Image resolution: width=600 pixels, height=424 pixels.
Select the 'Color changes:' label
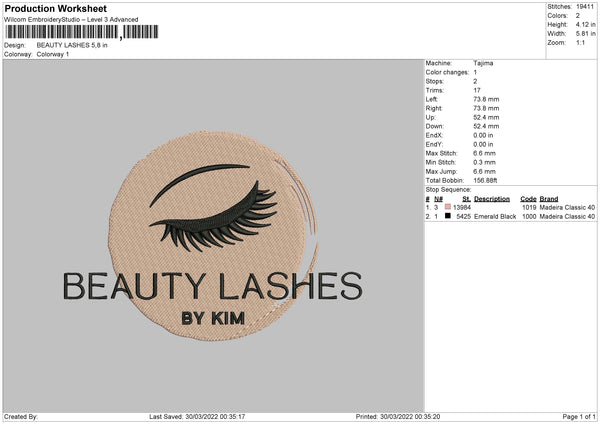coord(447,72)
